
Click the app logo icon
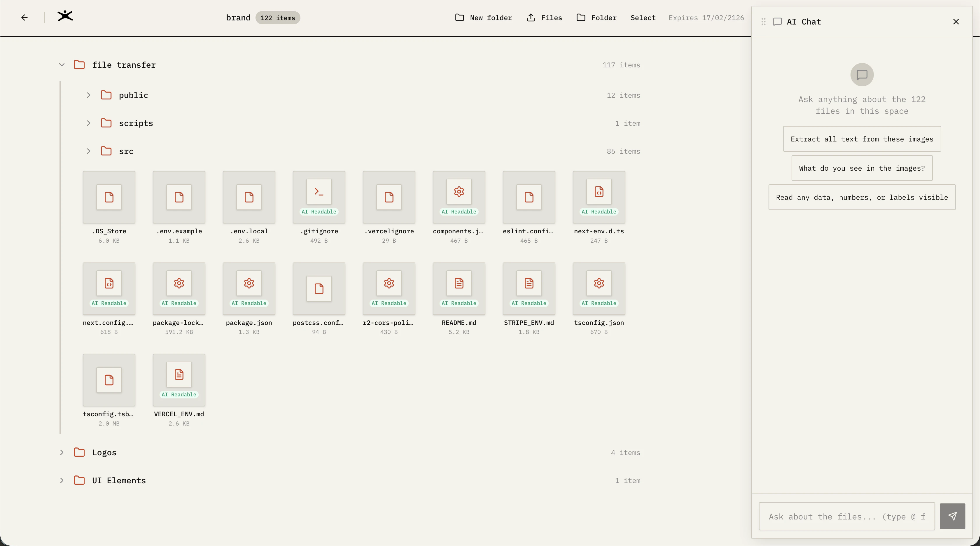coord(65,16)
